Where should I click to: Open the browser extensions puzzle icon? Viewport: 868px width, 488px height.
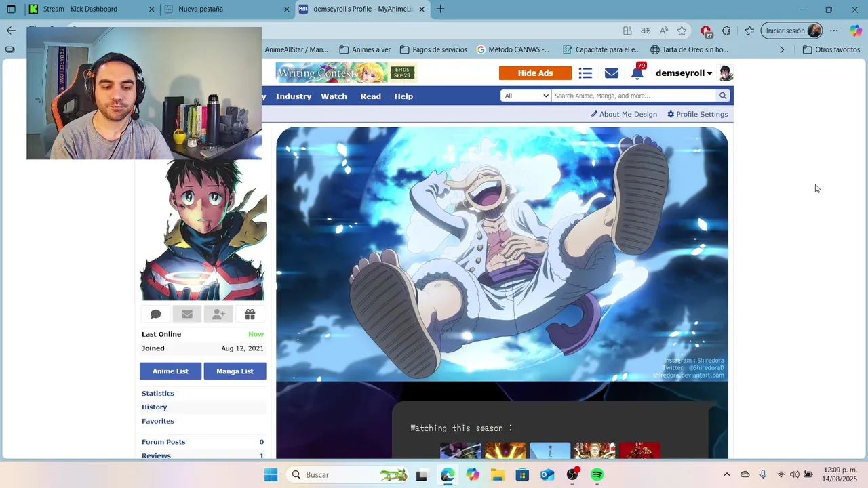[x=726, y=30]
